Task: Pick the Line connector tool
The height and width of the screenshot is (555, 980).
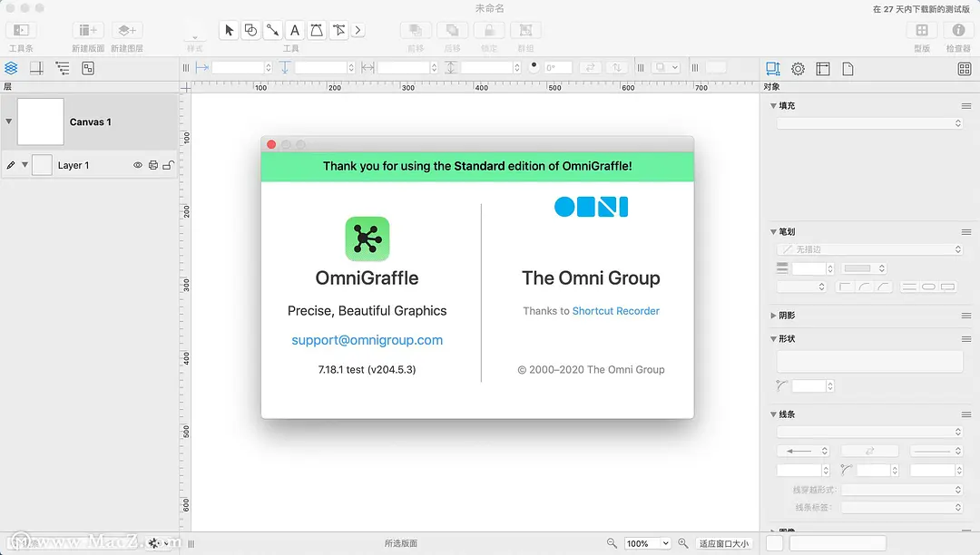Action: click(x=272, y=30)
